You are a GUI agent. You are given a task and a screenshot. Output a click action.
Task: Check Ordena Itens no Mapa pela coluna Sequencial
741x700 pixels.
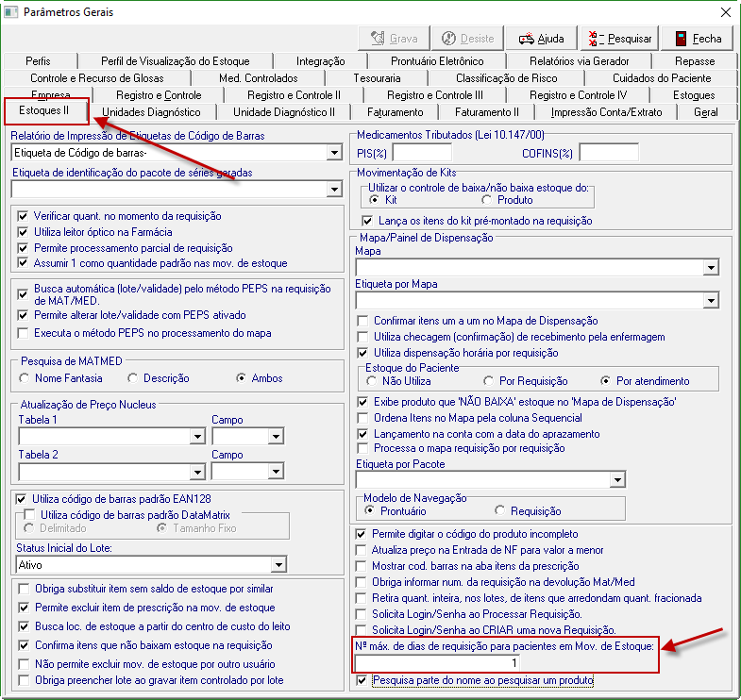pos(362,418)
